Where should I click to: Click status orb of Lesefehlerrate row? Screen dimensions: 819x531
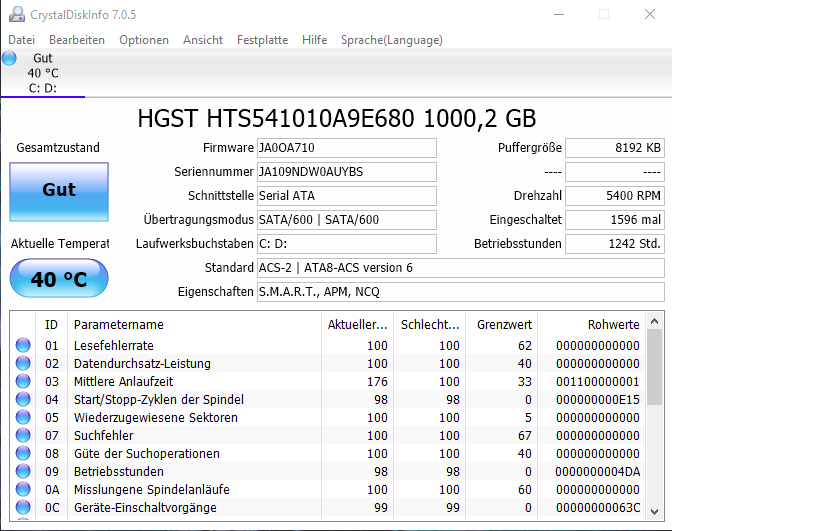[x=23, y=345]
